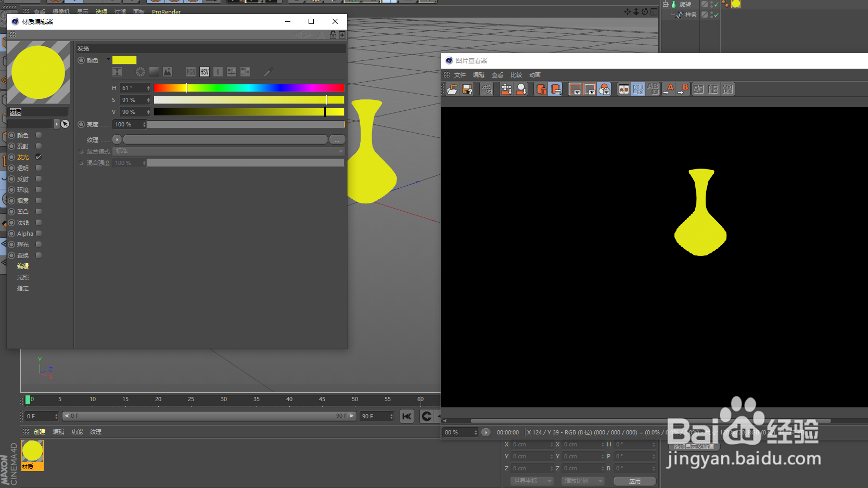Open the 比较 menu in Picture Viewer
The width and height of the screenshot is (868, 488).
(x=516, y=74)
